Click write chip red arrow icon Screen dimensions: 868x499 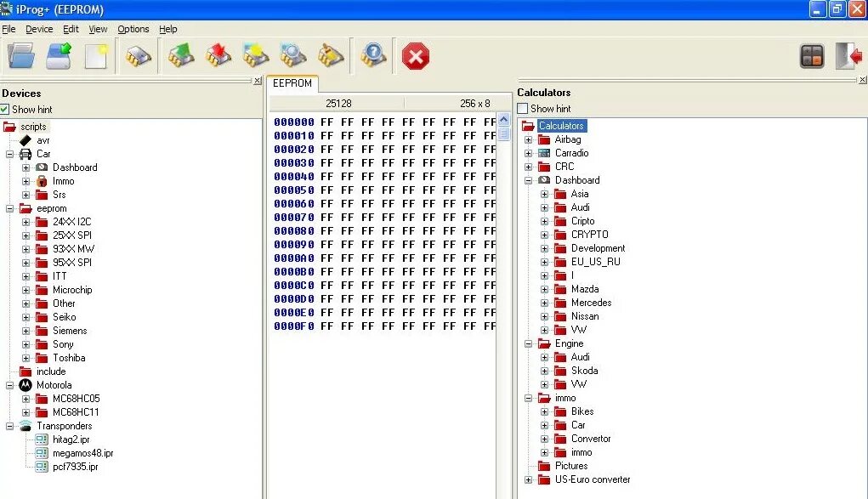218,56
